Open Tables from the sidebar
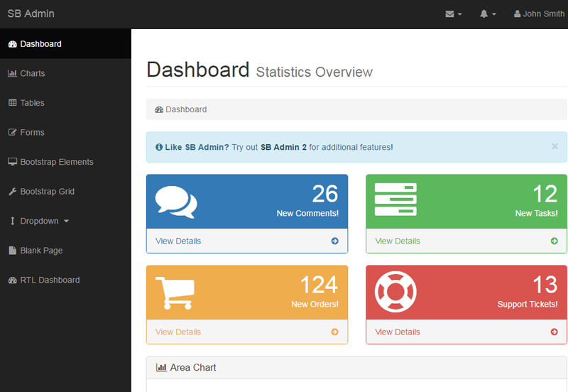568x392 pixels. 65,103
